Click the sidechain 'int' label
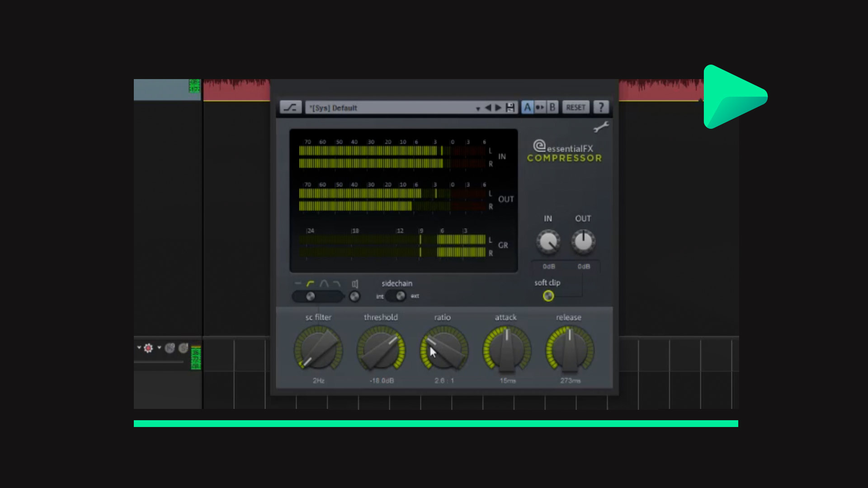The width and height of the screenshot is (868, 488). 380,296
